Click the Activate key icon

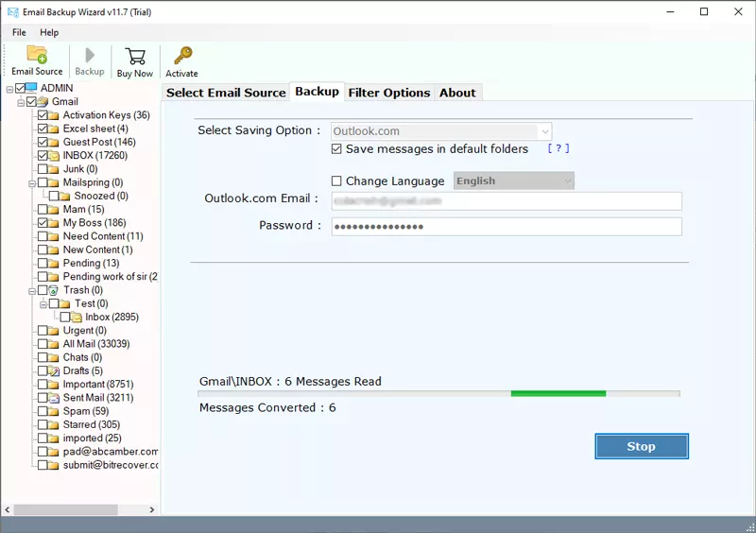pyautogui.click(x=182, y=56)
